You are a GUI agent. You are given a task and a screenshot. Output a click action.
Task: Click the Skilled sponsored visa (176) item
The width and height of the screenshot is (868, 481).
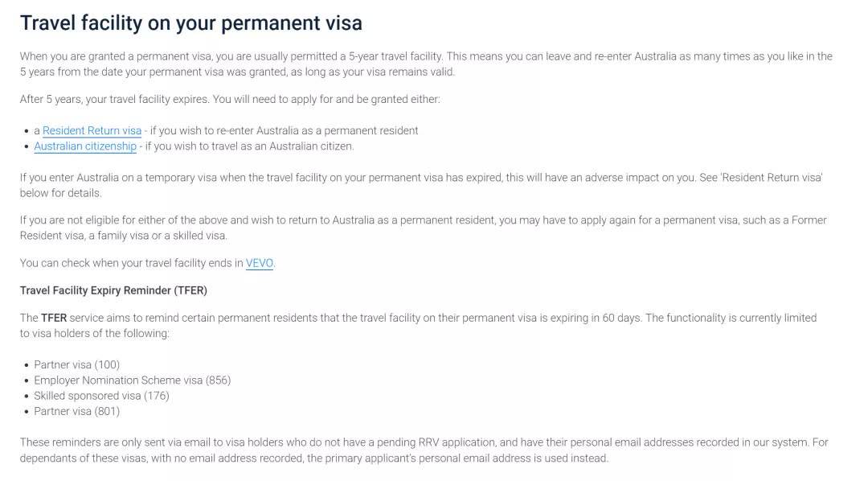click(101, 396)
